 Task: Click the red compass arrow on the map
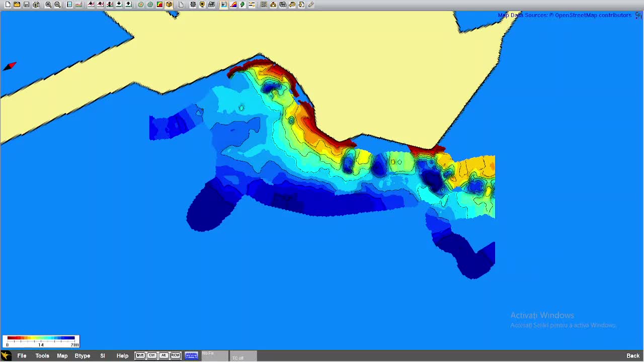[10, 66]
